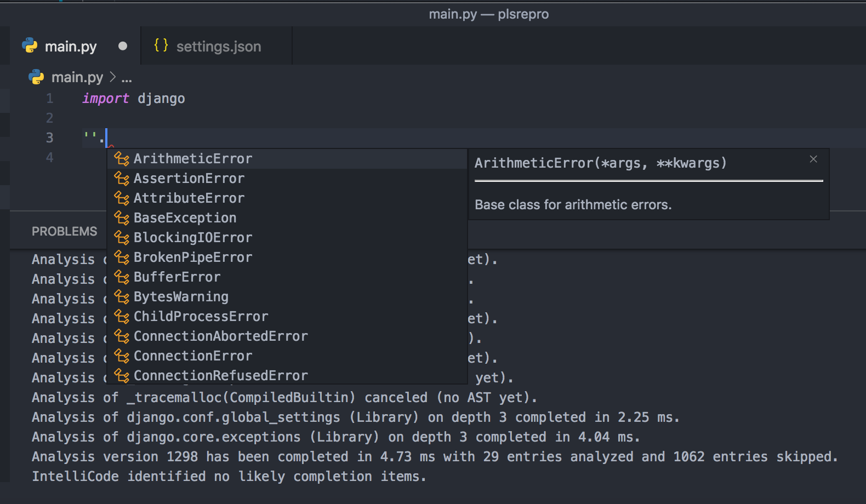
Task: Place cursor on line 1 import django
Action: 134,99
